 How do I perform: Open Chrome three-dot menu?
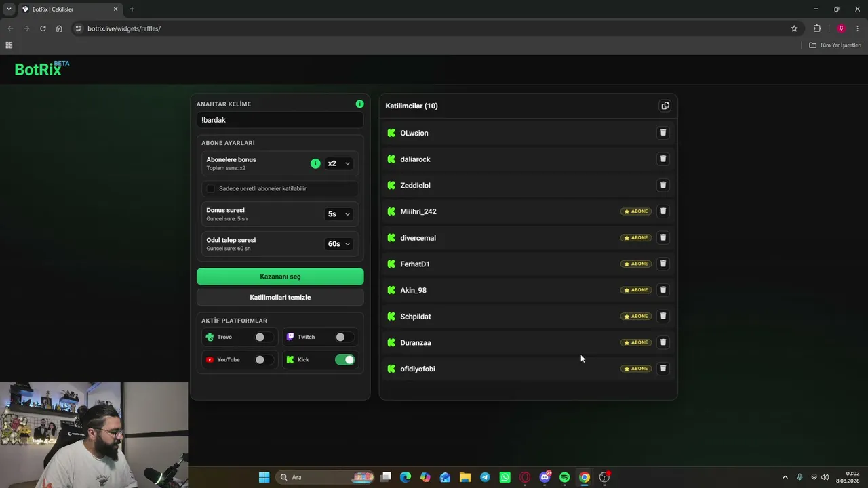pyautogui.click(x=858, y=28)
